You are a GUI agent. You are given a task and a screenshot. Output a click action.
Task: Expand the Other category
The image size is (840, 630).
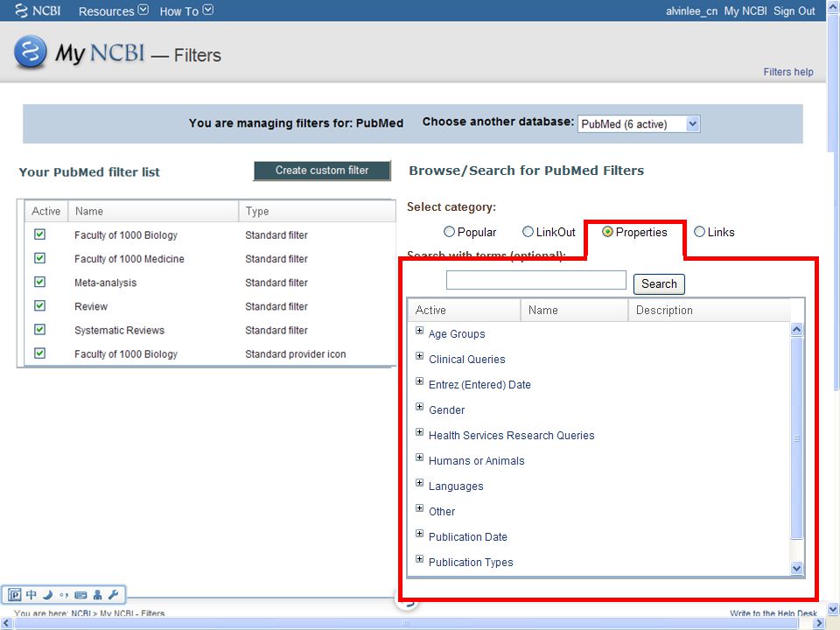coord(419,507)
